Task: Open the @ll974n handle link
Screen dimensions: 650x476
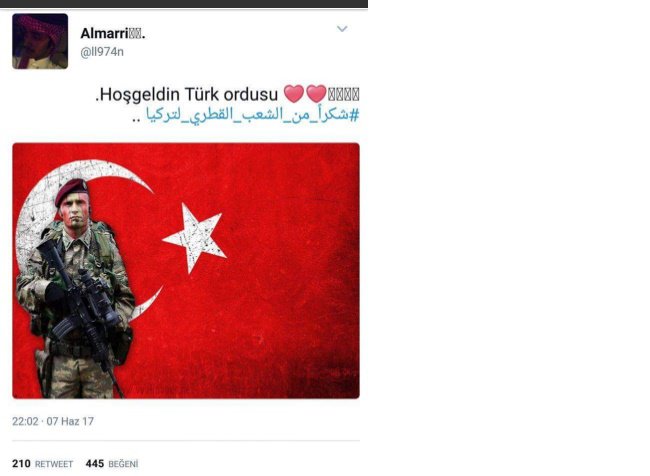Action: point(102,52)
